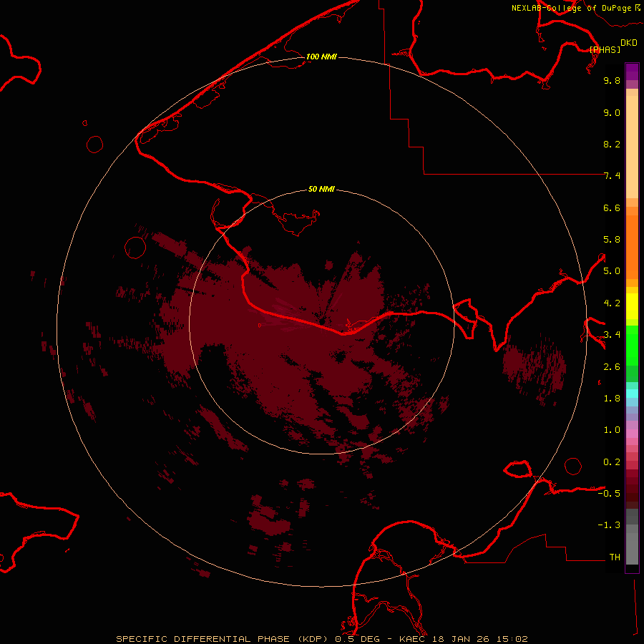This screenshot has height=644, width=644.
Task: Click the 4.2 scale value
Action: (612, 303)
